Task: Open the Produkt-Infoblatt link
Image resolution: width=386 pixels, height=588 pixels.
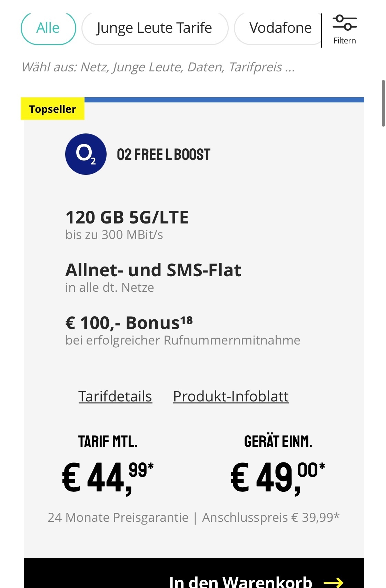Action: [x=231, y=397]
